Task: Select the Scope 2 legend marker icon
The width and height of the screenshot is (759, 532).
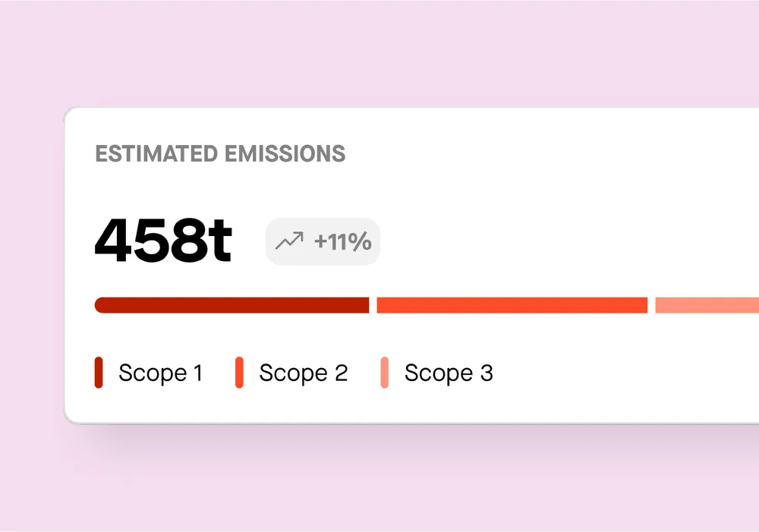Action: 240,373
